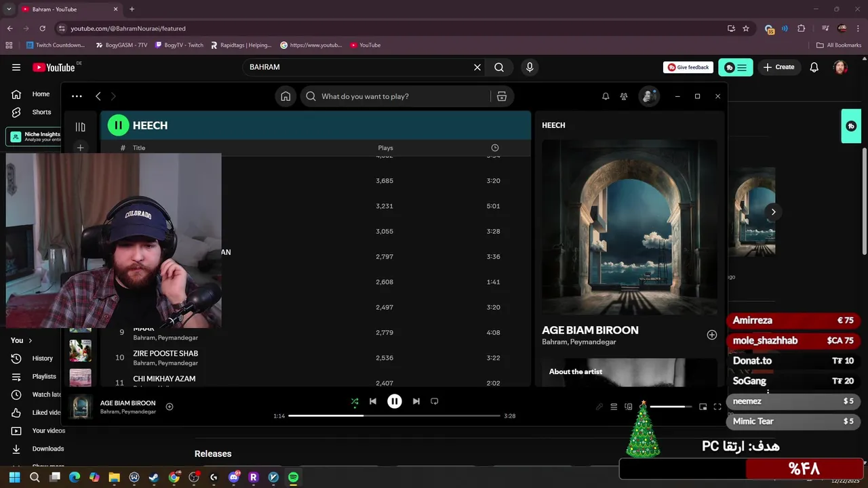Open now playing album thumbnail in player bar
Viewport: 868px width, 488px height.
coord(81,407)
